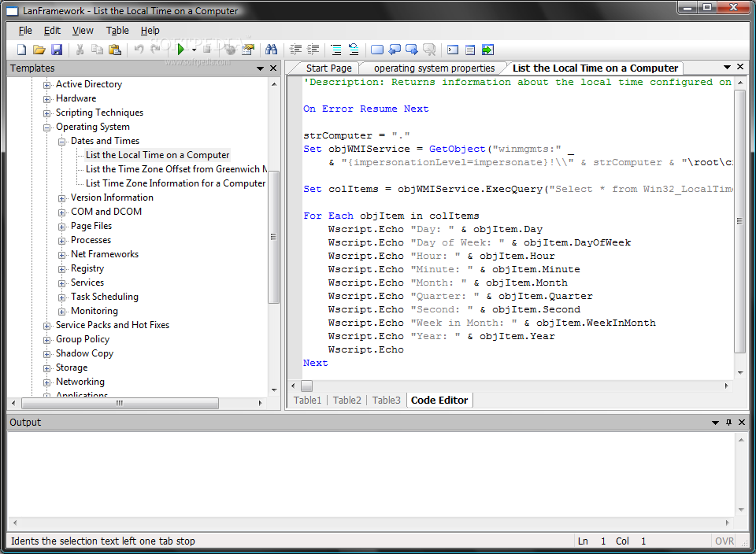
Task: Click the uncomment lines toolbar icon
Action: 354,49
